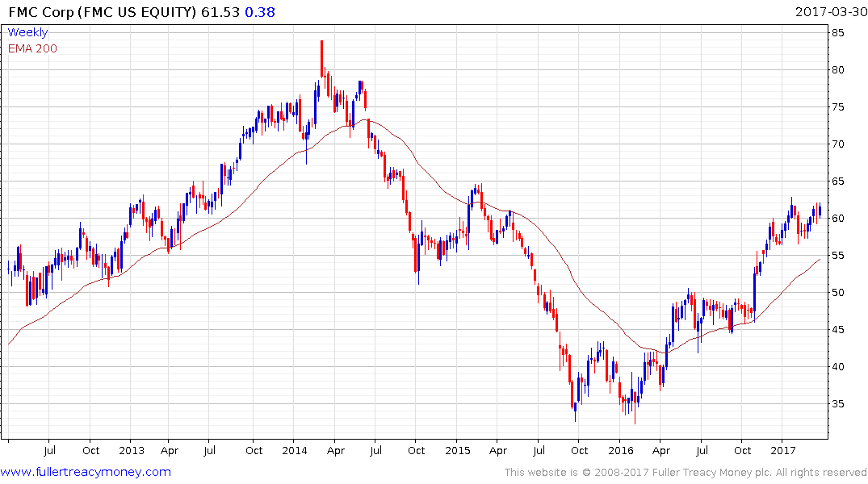Image resolution: width=868 pixels, height=484 pixels.
Task: Click the tall red candle at the 2014 peak
Action: 321,58
